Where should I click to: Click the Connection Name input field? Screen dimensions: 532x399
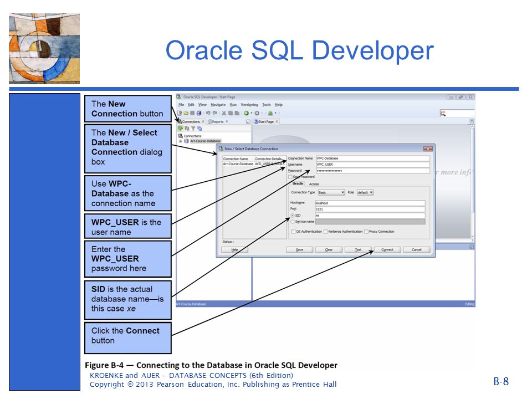click(x=373, y=158)
